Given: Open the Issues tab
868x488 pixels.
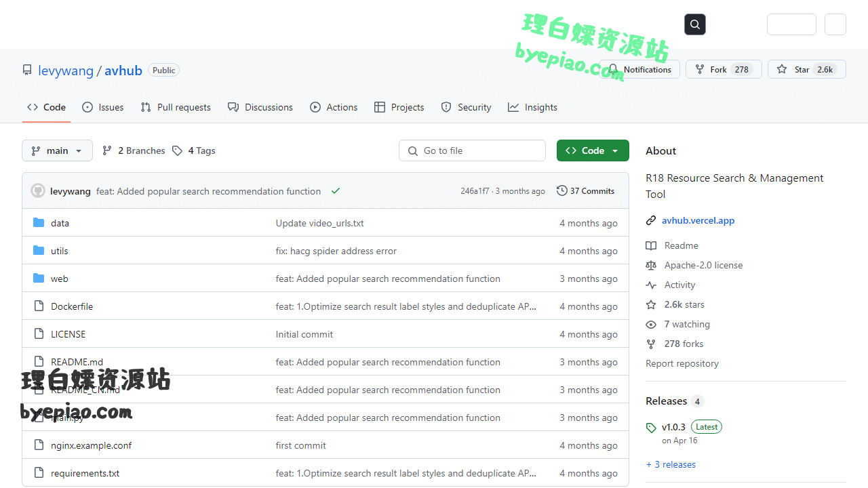Looking at the screenshot, I should click(x=103, y=107).
